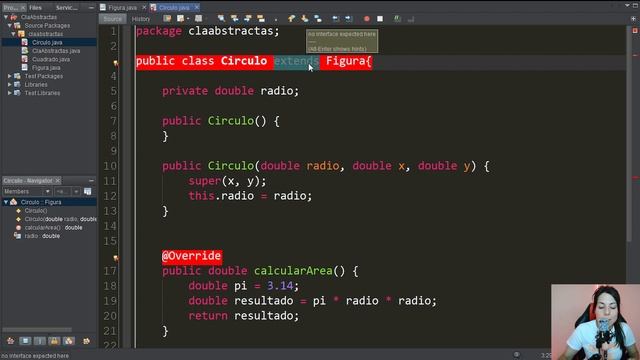The width and height of the screenshot is (640, 360).
Task: Select Circulo.java in project tree
Action: tap(47, 42)
